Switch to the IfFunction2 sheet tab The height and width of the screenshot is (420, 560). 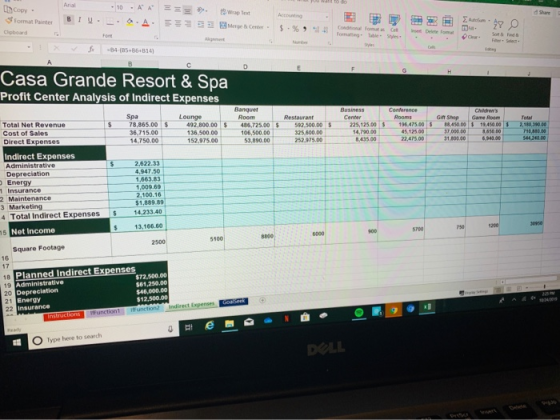click(x=145, y=309)
